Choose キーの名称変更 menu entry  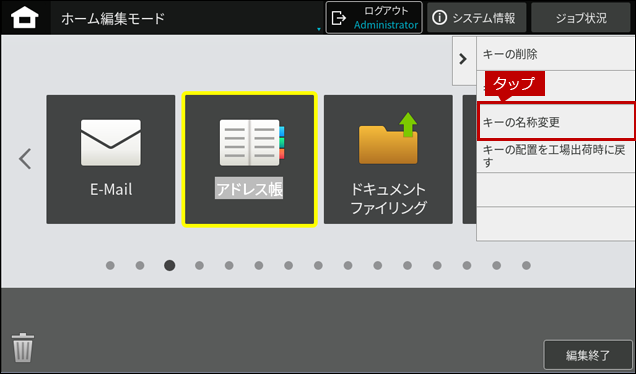(556, 122)
